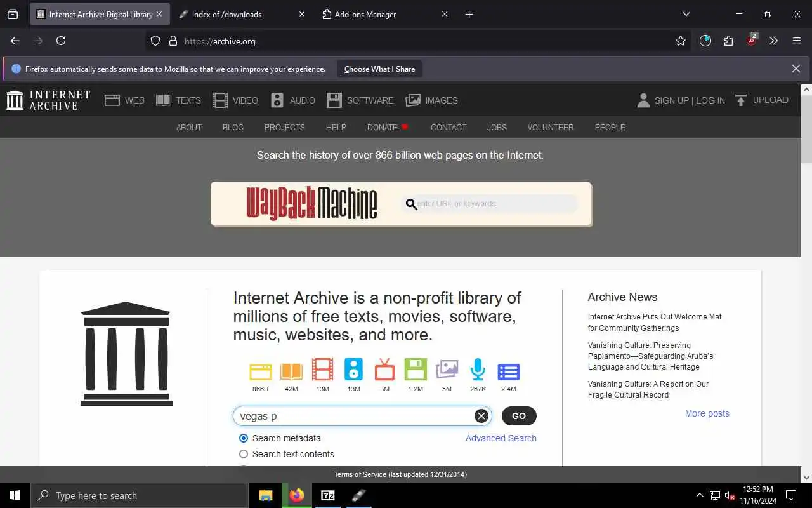Image resolution: width=812 pixels, height=508 pixels.
Task: Expand the list all tabs chevron
Action: point(686,14)
